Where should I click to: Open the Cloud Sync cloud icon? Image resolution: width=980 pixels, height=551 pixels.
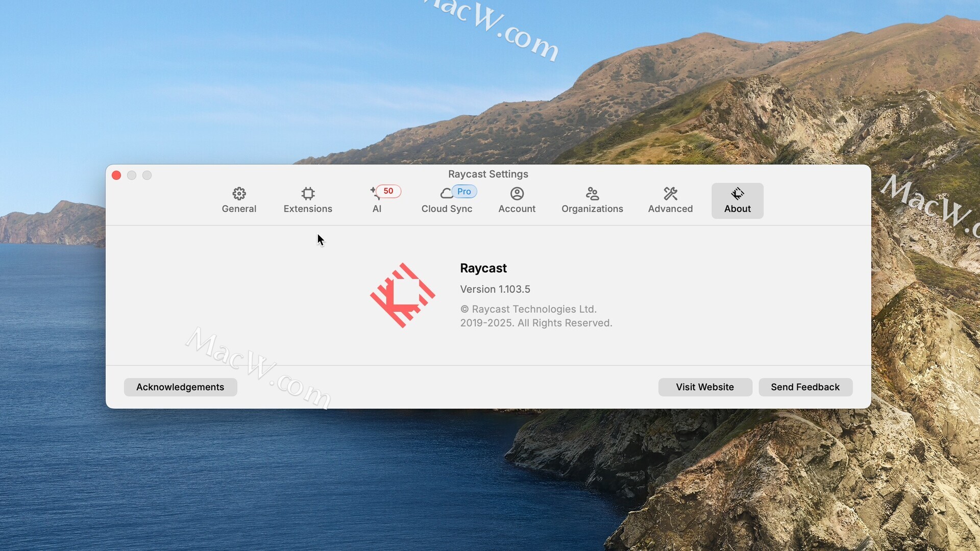(x=446, y=193)
